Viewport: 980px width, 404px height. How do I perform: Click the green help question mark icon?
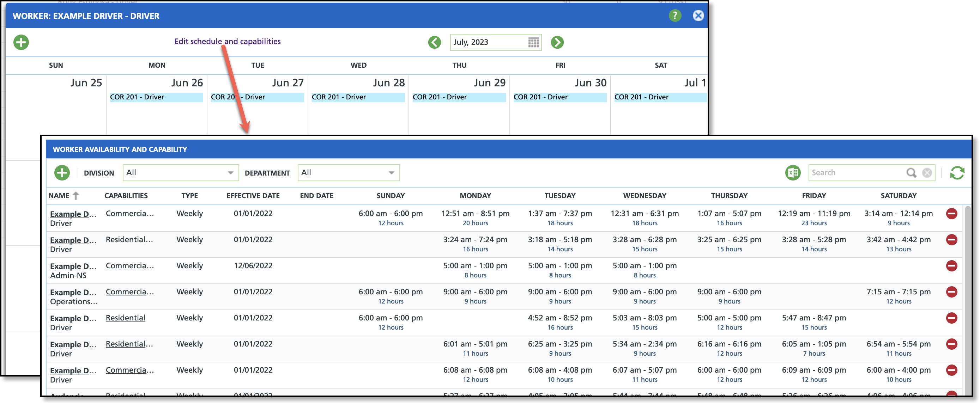tap(675, 16)
